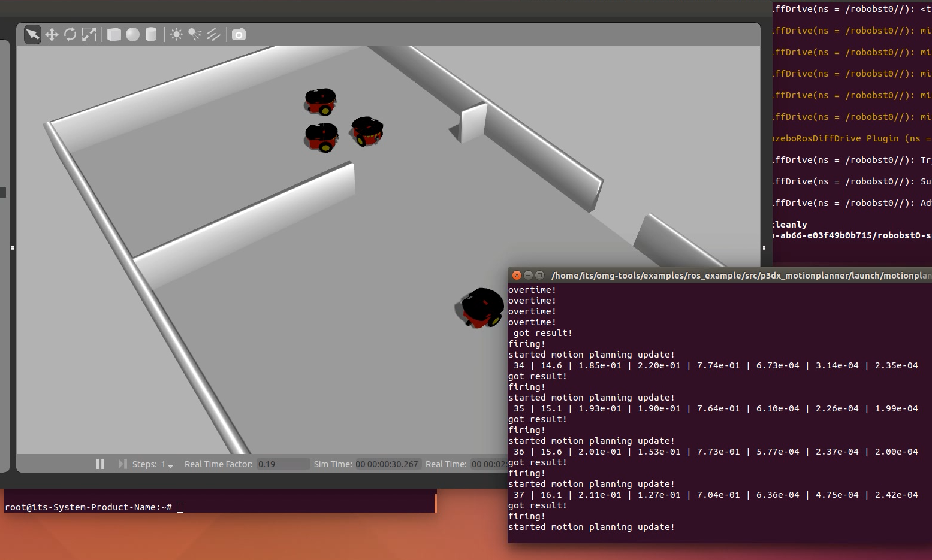
Task: Click inside the root terminal prompt
Action: click(x=180, y=507)
